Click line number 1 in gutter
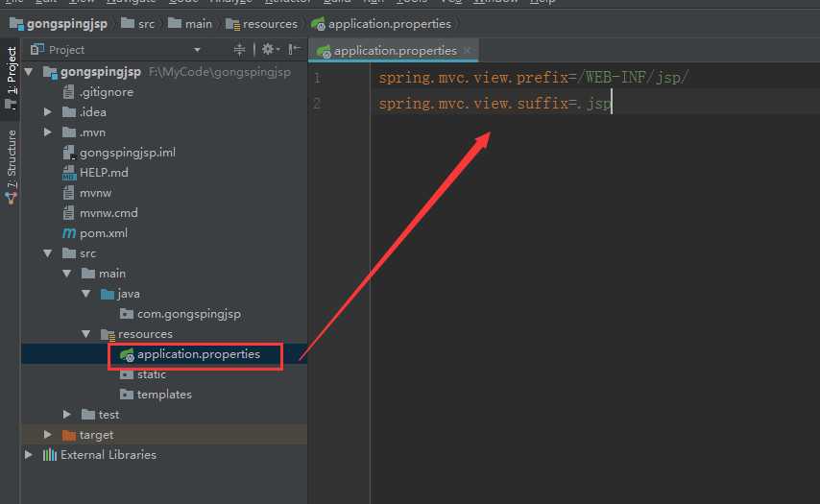The height and width of the screenshot is (504, 820). click(x=317, y=78)
